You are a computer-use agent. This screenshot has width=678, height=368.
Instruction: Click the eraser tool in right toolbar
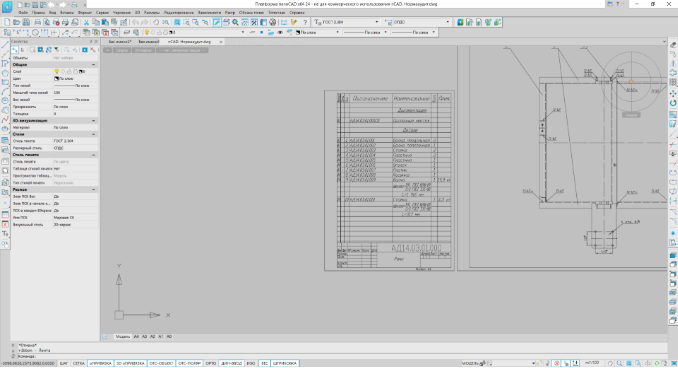click(673, 45)
